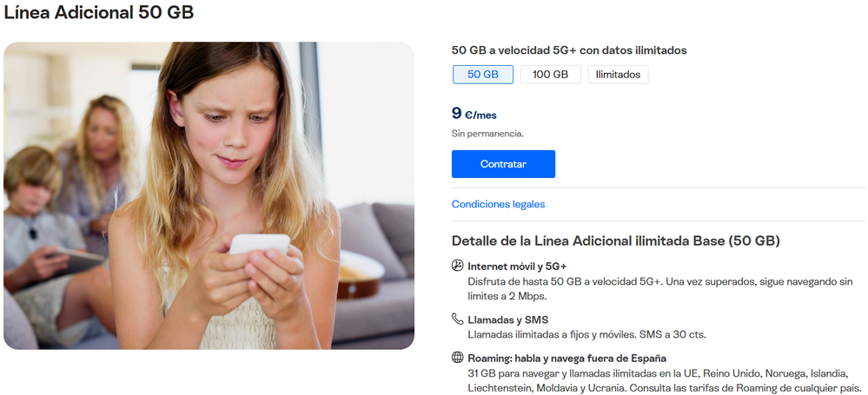Click the blue Contratar button
This screenshot has height=395, width=868.
(x=503, y=164)
